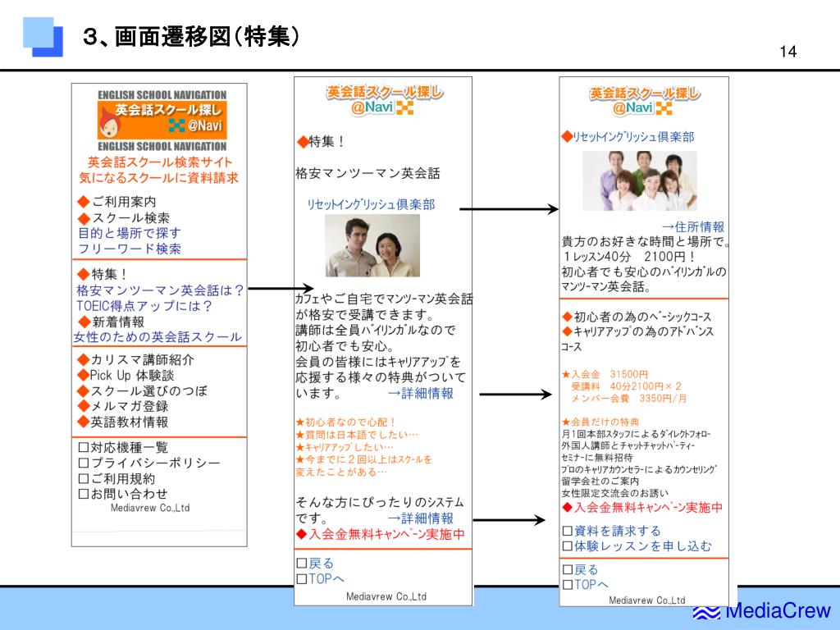Click the 留学会社のご案内 line
This screenshot has width=840, height=630.
600,481
